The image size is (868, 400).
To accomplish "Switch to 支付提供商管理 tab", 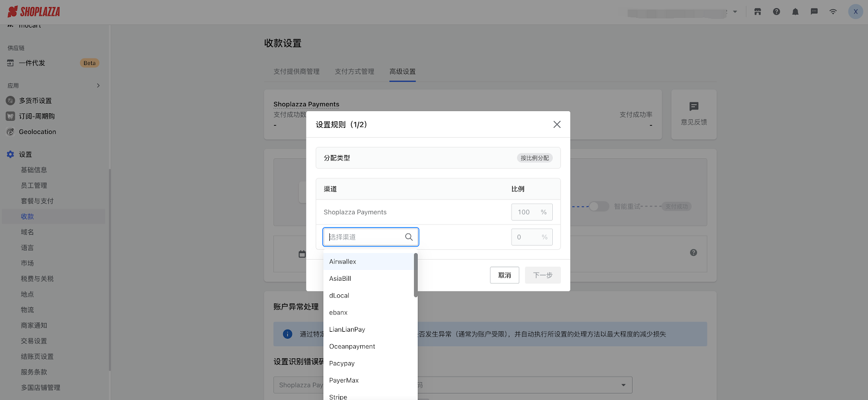I will point(296,72).
